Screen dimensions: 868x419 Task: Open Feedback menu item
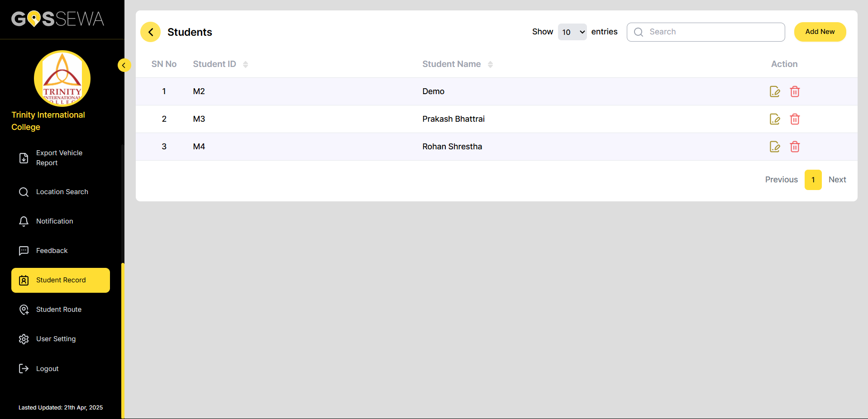coord(61,251)
